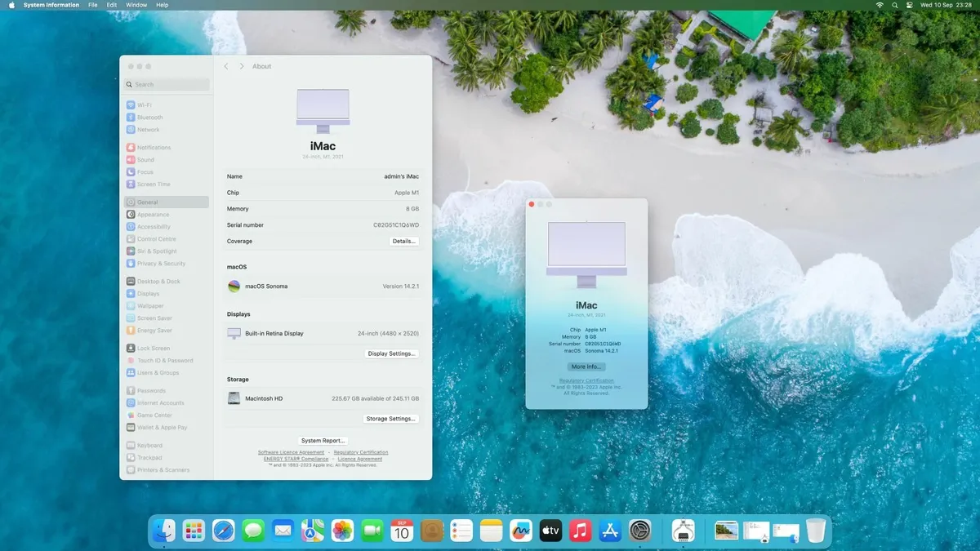Open the Trash in the Dock
This screenshot has height=551, width=980.
point(816,531)
